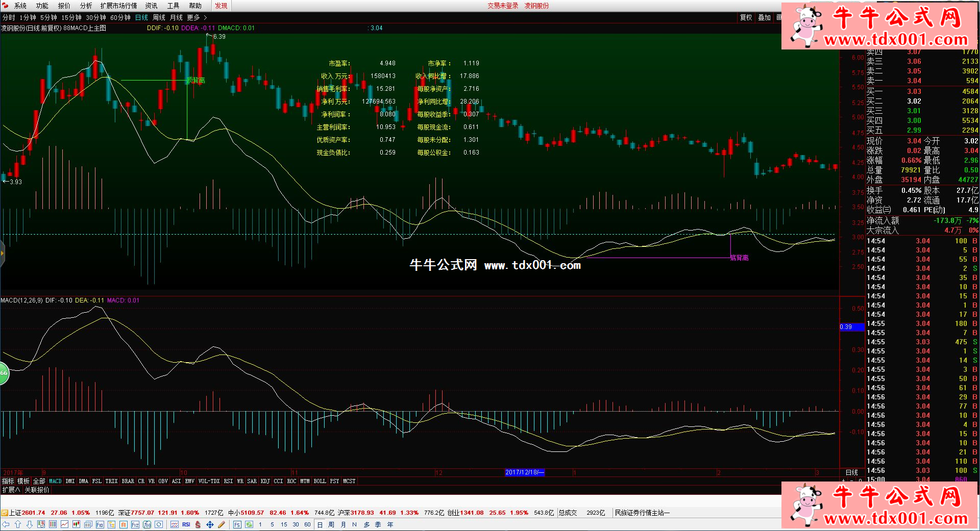Image resolution: width=980 pixels, height=531 pixels.
Task: Toggle 叠加 overlay button
Action: click(x=764, y=17)
